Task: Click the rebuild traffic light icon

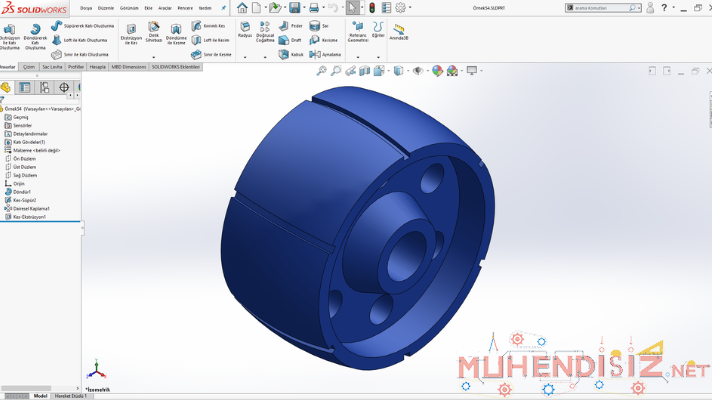Action: point(372,8)
